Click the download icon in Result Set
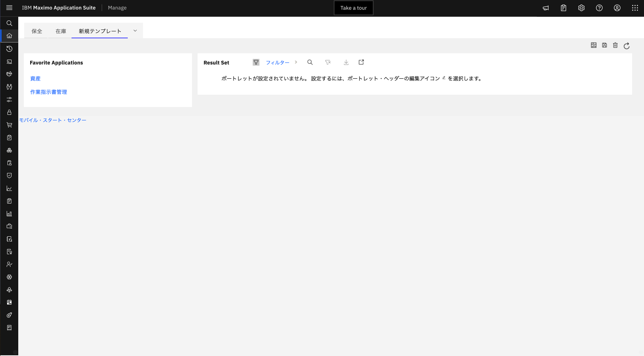 [346, 62]
